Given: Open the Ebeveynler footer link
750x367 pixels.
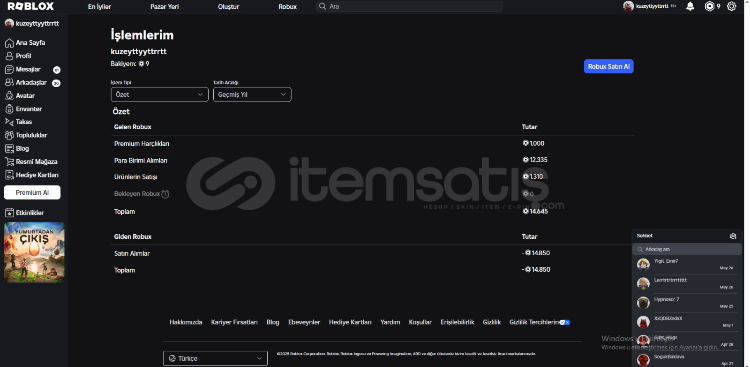Looking at the screenshot, I should pyautogui.click(x=304, y=323).
